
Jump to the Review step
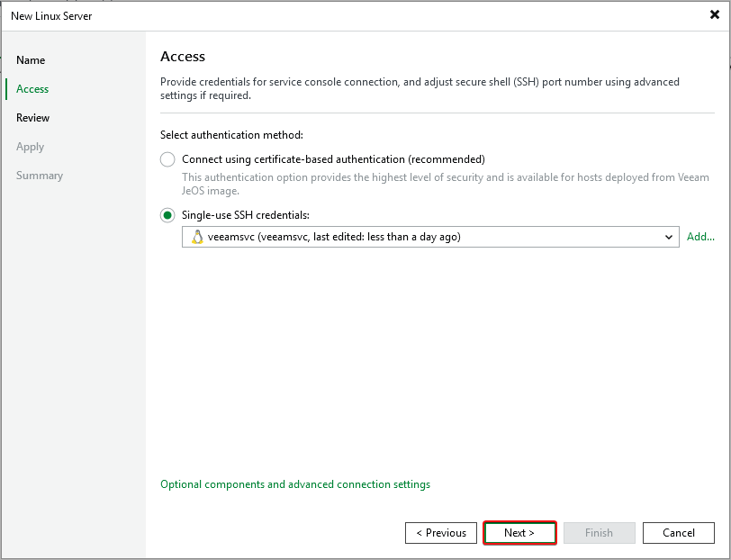[33, 118]
